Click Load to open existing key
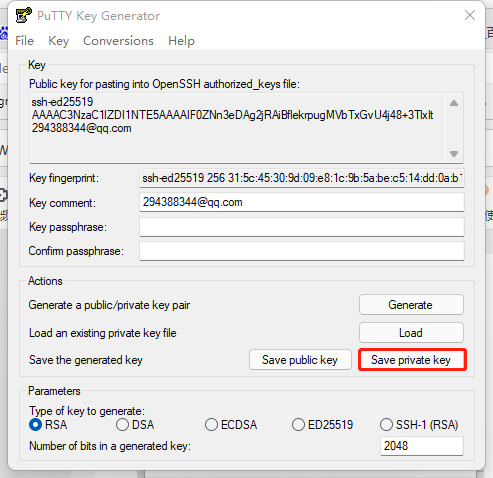 (411, 333)
